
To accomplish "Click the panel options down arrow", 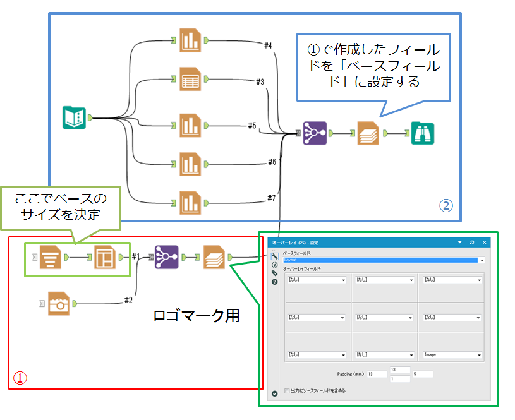I will pos(459,242).
